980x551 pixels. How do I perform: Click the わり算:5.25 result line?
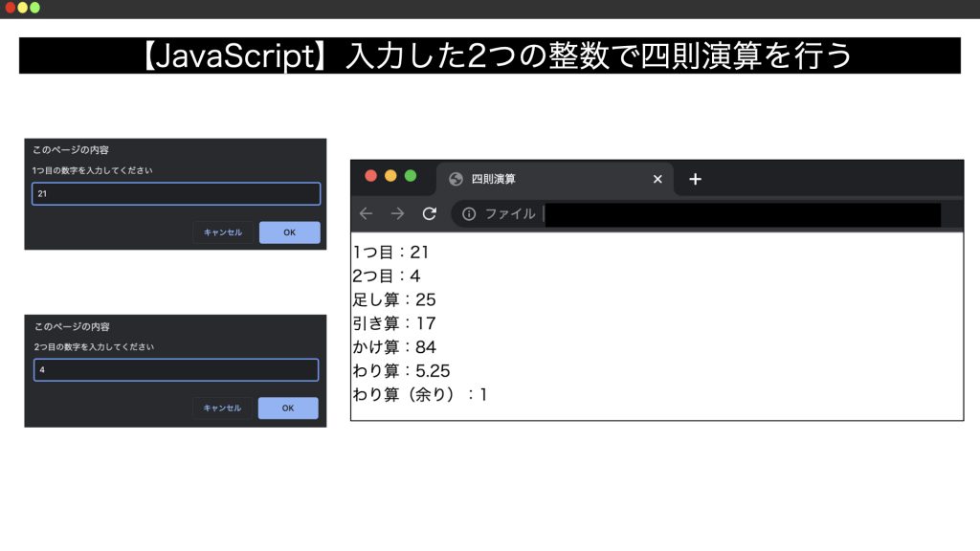click(x=402, y=370)
